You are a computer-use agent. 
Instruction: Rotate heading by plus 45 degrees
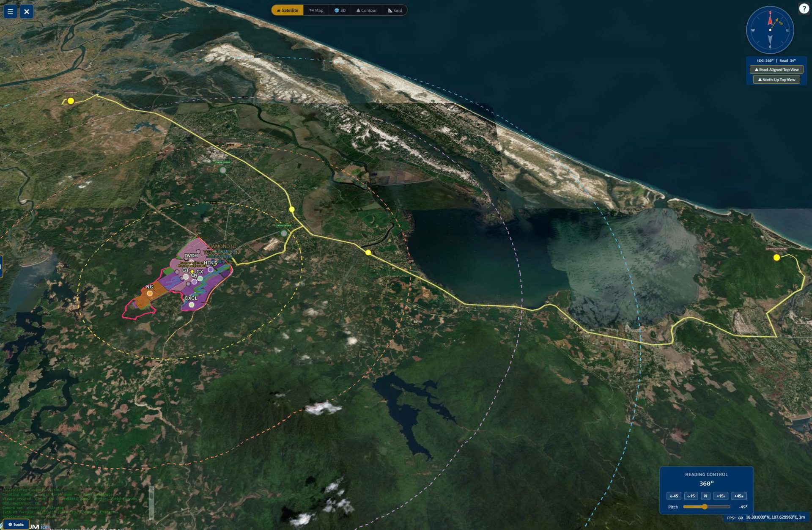[738, 496]
